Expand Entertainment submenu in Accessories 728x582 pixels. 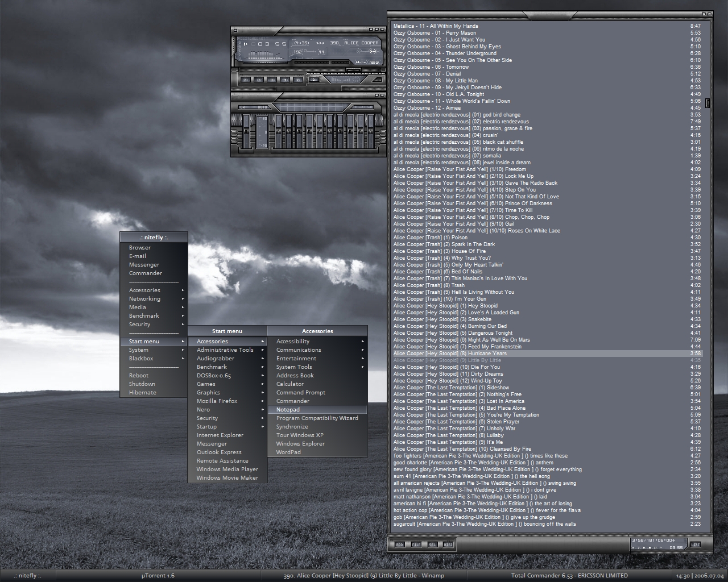click(x=317, y=359)
